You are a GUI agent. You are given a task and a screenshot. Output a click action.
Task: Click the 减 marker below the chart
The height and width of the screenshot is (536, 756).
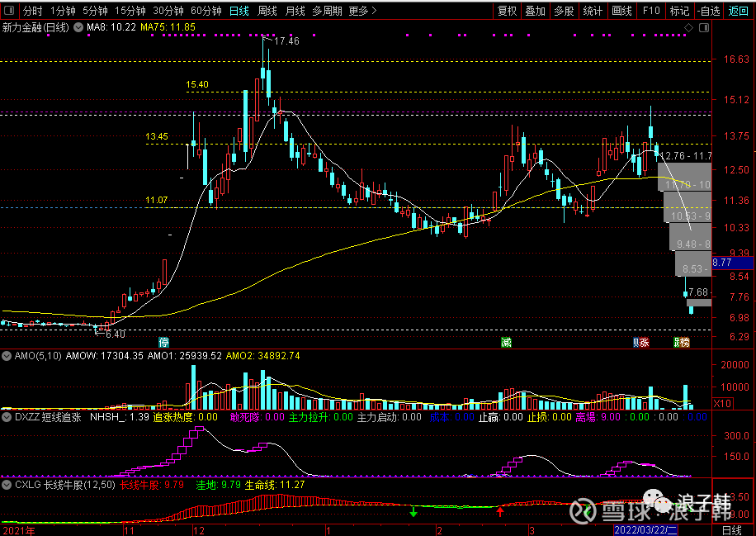pyautogui.click(x=505, y=342)
